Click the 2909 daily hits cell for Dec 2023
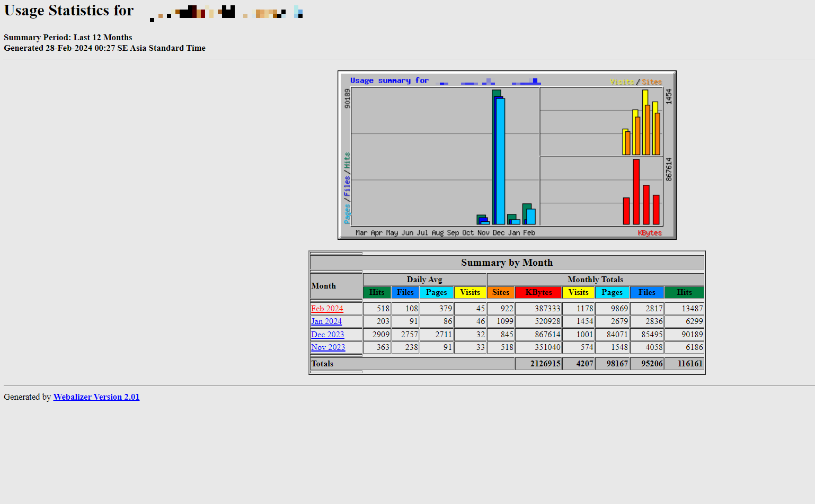 click(377, 335)
